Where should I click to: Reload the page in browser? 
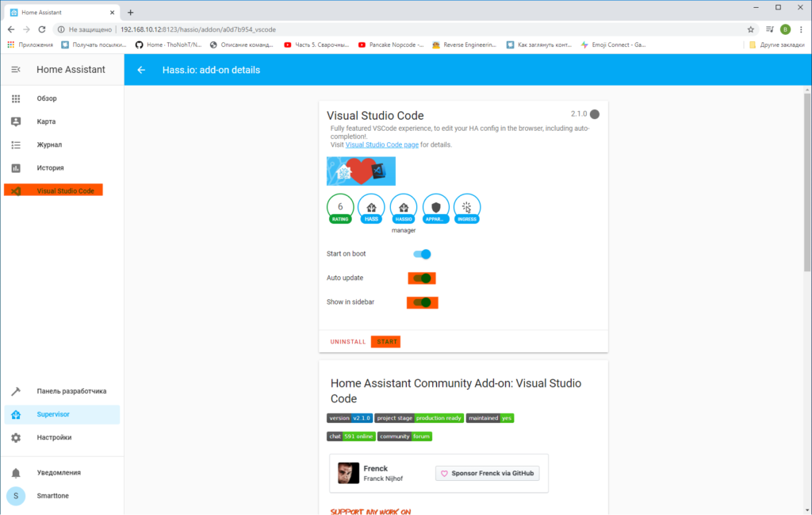click(42, 29)
